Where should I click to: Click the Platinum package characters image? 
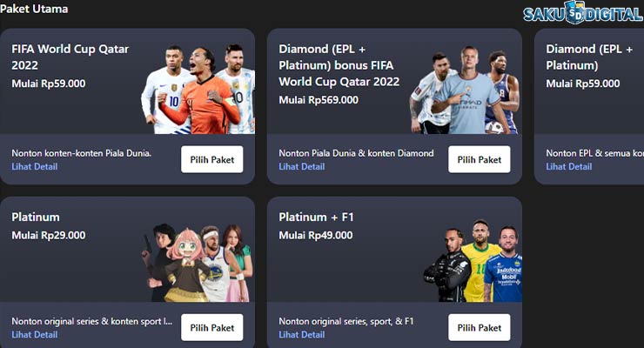point(198,263)
